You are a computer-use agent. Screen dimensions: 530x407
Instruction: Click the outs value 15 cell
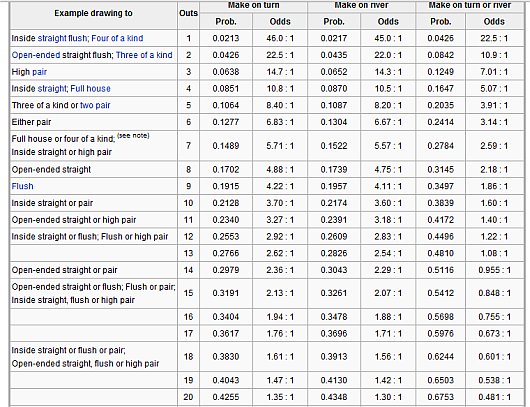[188, 293]
